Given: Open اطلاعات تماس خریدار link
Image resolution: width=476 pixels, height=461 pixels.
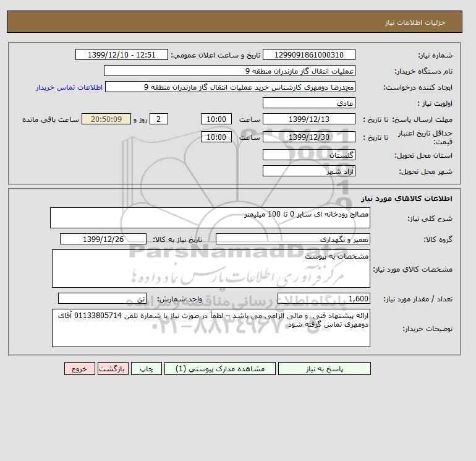Looking at the screenshot, I should 69,87.
